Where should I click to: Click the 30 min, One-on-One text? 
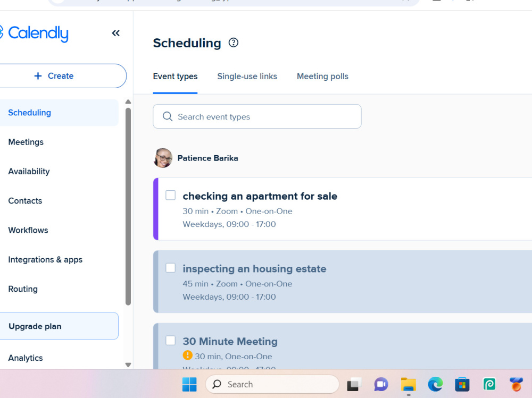point(234,357)
